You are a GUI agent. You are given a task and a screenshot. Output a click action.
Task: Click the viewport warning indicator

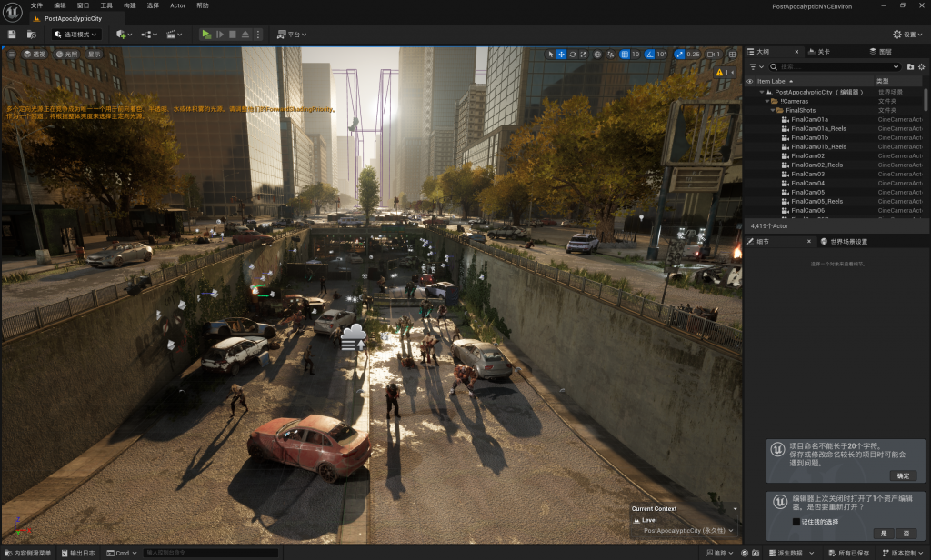point(725,73)
